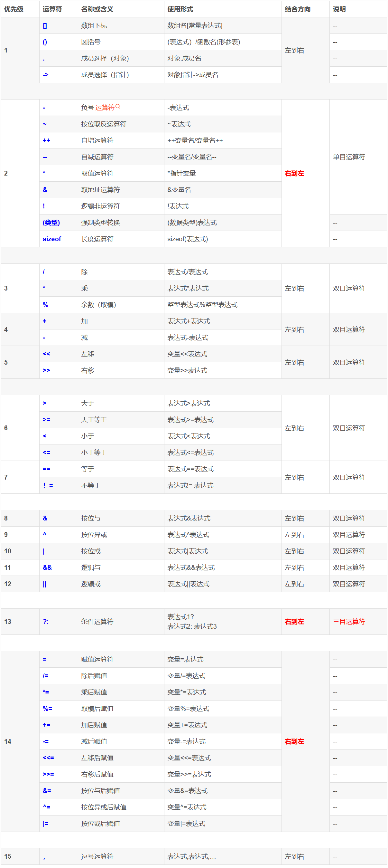
Task: Select the %= operator cell
Action: pos(59,709)
